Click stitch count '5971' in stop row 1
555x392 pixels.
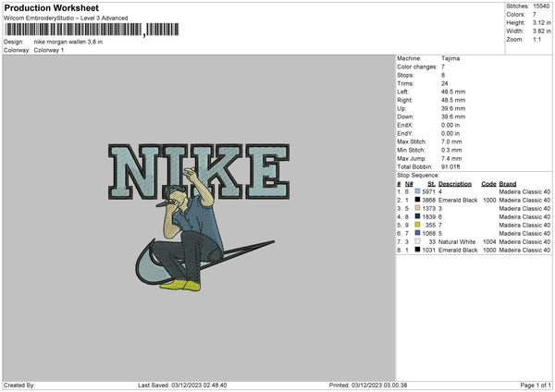[x=428, y=191]
